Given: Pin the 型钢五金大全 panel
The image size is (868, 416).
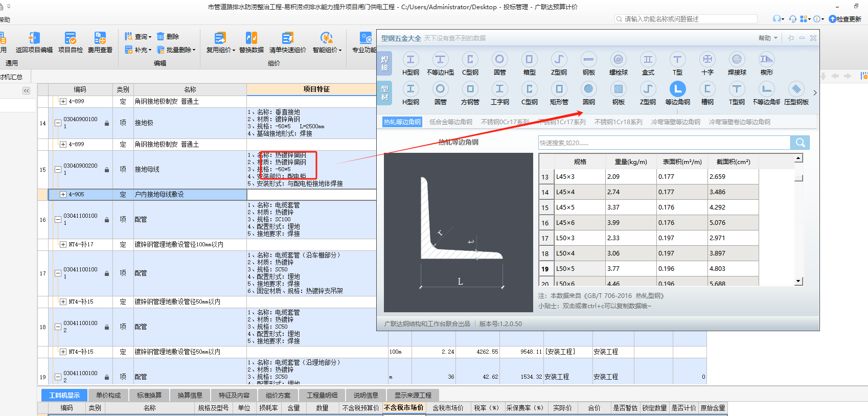Looking at the screenshot, I should coord(791,38).
